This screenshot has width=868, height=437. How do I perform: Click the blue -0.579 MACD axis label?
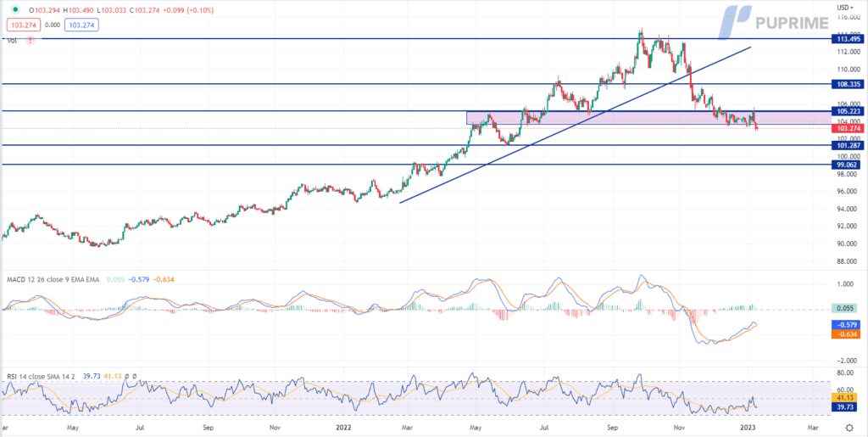845,324
